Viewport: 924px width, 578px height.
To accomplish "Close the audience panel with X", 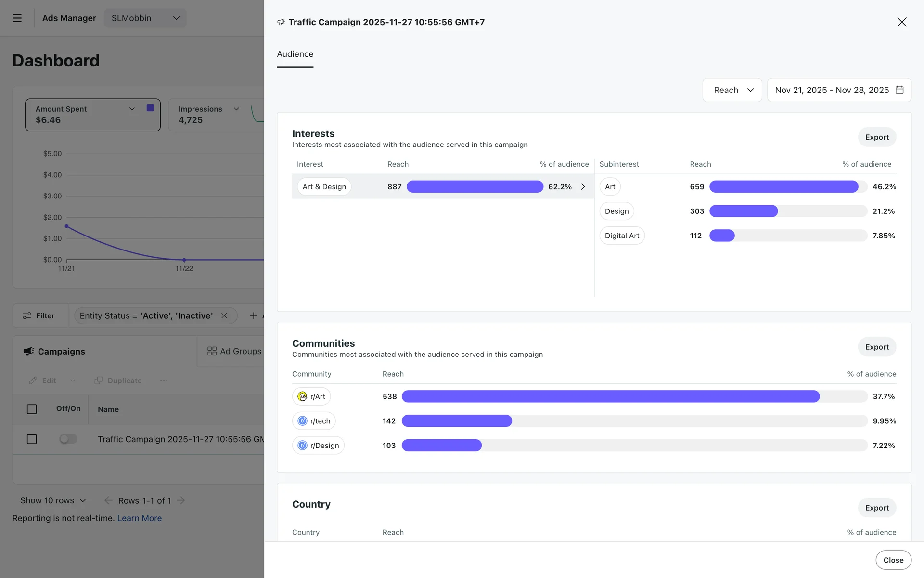I will point(901,22).
